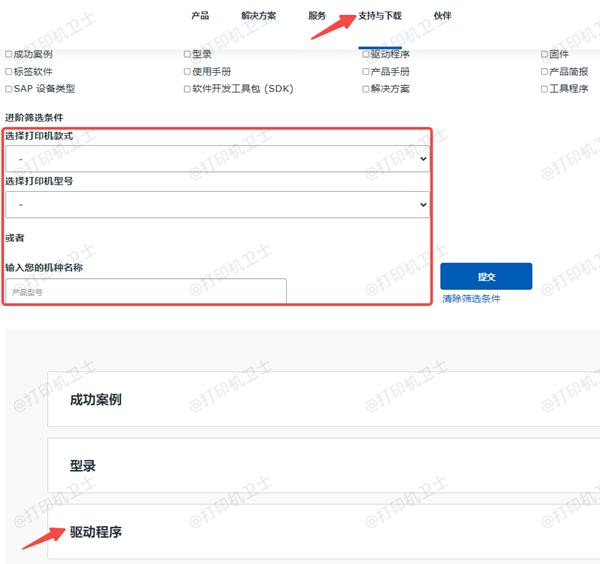Screen dimensions: 600x564
Task: Enable the 工具程序 checkbox
Action: (544, 89)
